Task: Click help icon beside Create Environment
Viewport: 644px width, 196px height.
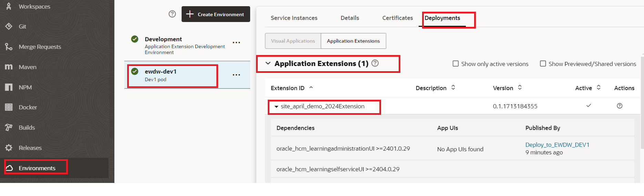Action: tap(172, 14)
